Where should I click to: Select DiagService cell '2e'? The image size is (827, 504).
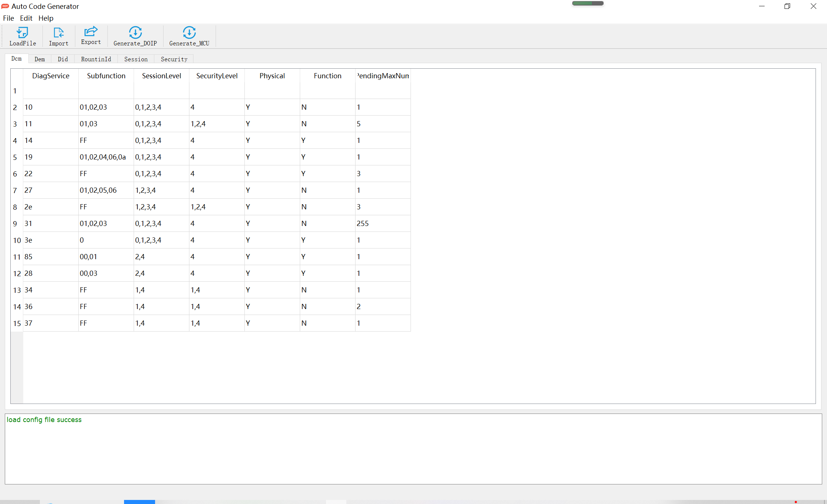[51, 207]
